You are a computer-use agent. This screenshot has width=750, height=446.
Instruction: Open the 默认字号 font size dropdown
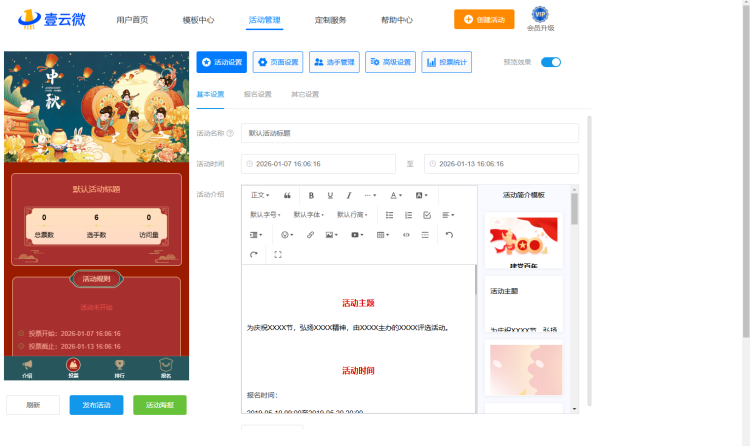265,215
